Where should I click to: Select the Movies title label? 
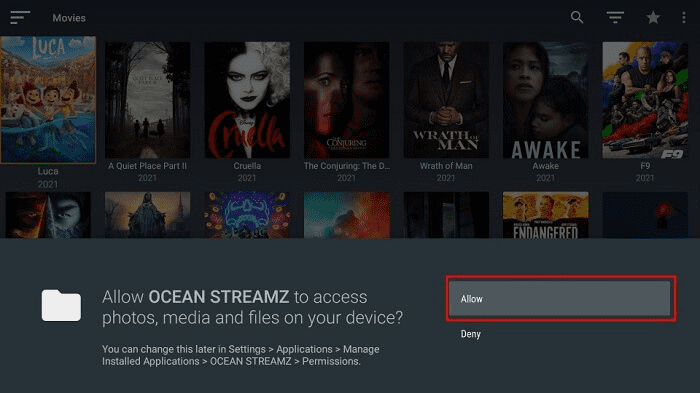pos(69,18)
